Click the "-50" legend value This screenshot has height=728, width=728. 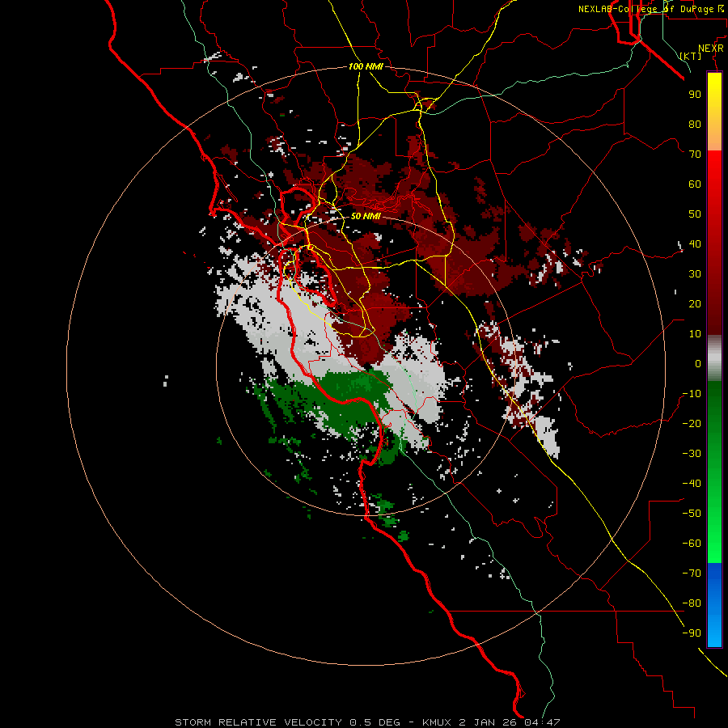(x=692, y=514)
